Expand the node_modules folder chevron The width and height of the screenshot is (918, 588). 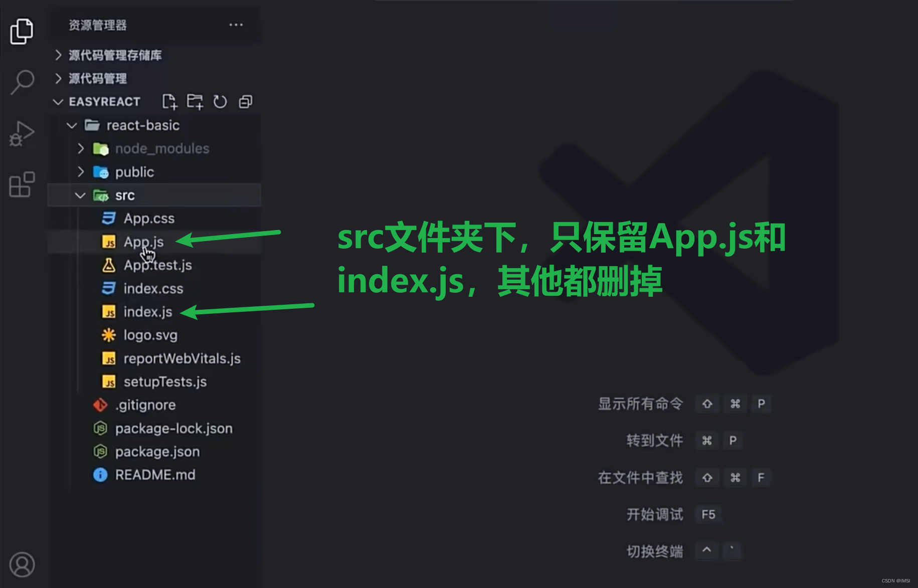click(x=81, y=148)
